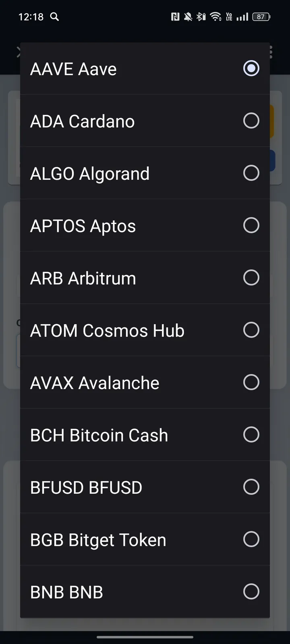Image resolution: width=290 pixels, height=644 pixels.
Task: Select ARB Arbitrum radio button
Action: coord(251,278)
